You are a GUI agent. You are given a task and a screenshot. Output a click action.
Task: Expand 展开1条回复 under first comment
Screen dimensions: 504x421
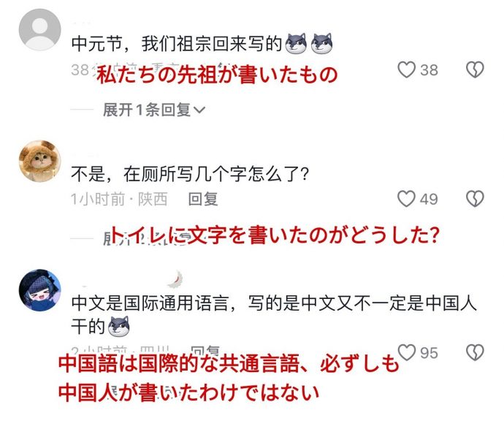pos(153,110)
